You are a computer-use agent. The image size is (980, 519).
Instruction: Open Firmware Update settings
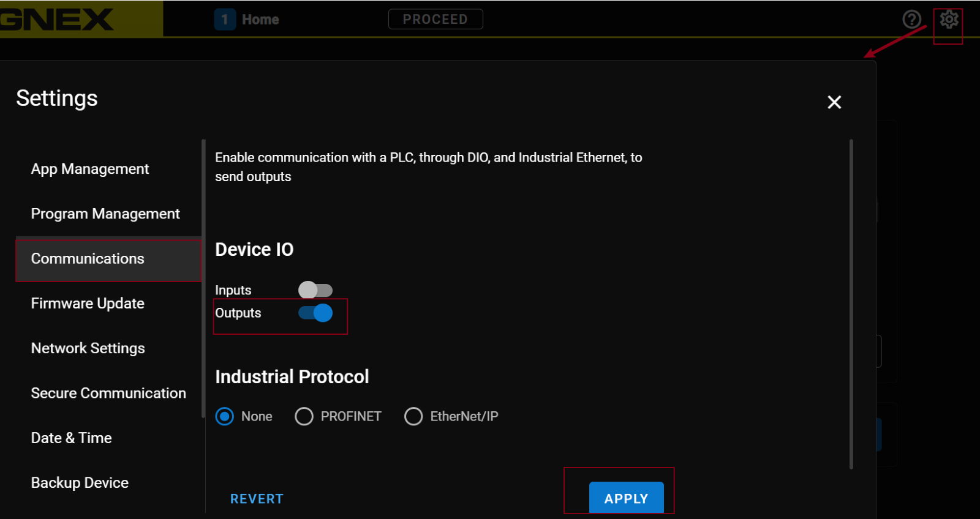(x=88, y=304)
